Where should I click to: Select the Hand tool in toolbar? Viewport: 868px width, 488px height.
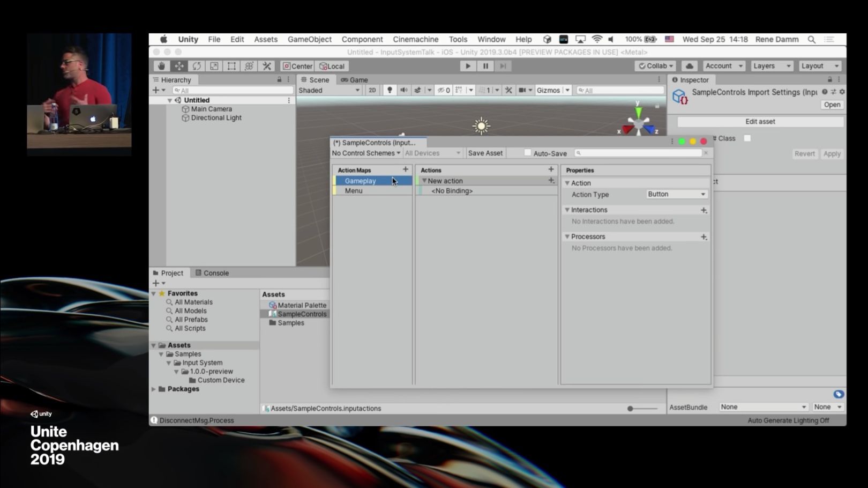pos(161,66)
